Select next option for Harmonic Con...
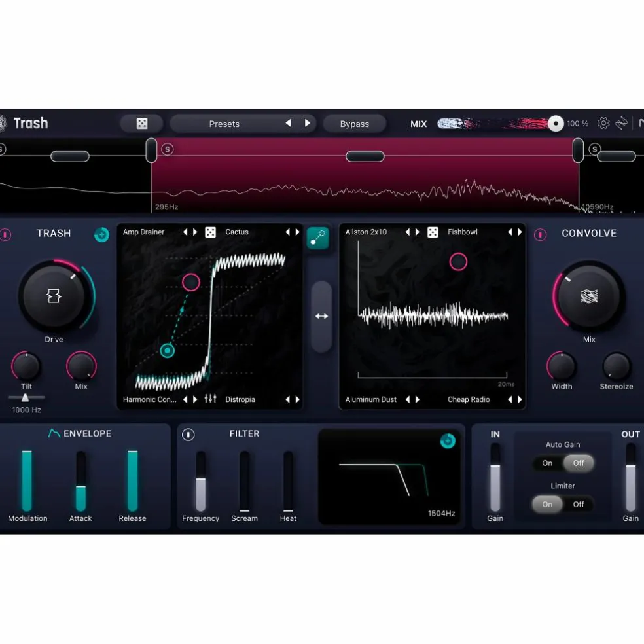 tap(195, 399)
